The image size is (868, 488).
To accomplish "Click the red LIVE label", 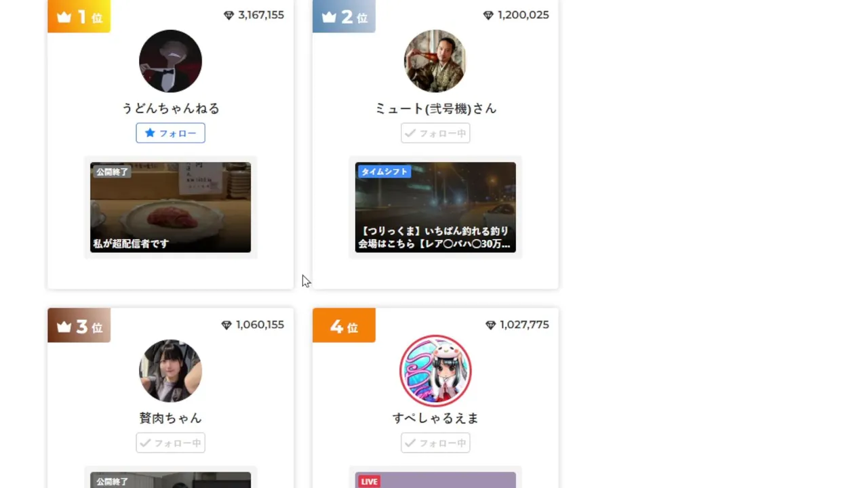I will [369, 481].
